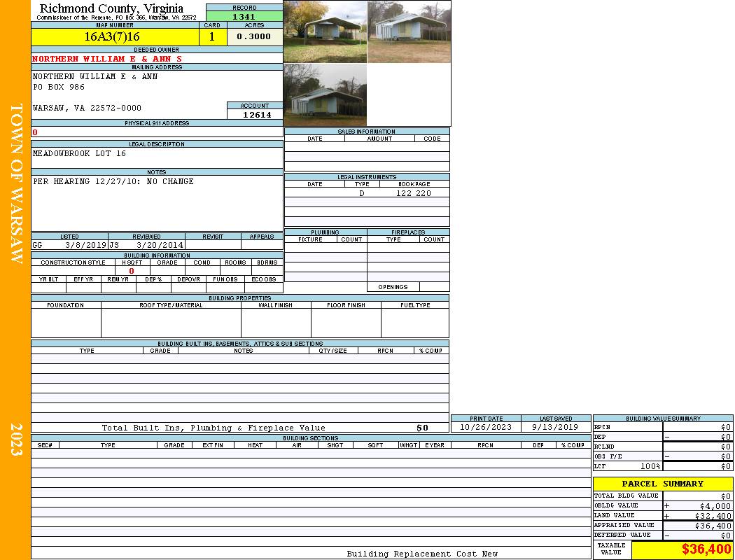Click the Account number 12614
Viewport: 735px width, 560px height.
(x=257, y=115)
